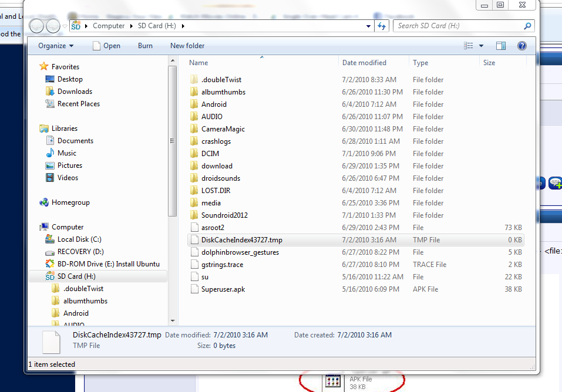Expand the root breadcrumb arrow before Computer
562x392 pixels.
(x=86, y=26)
